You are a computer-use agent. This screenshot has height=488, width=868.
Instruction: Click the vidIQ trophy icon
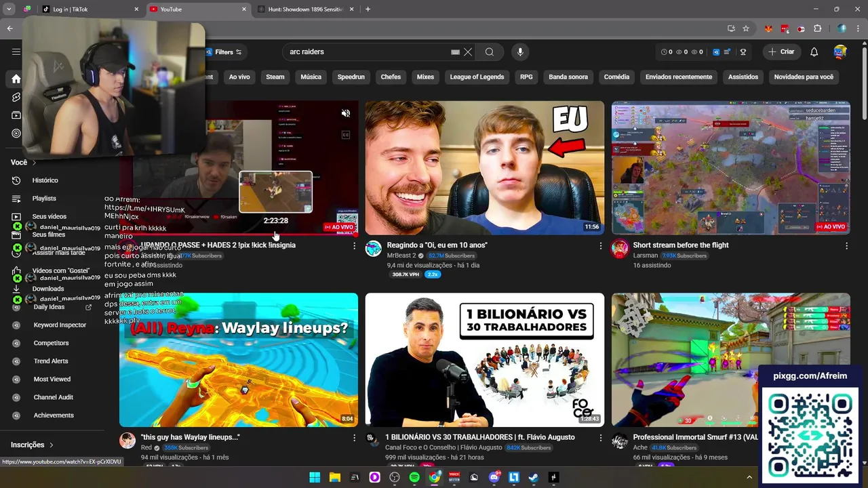coord(743,52)
